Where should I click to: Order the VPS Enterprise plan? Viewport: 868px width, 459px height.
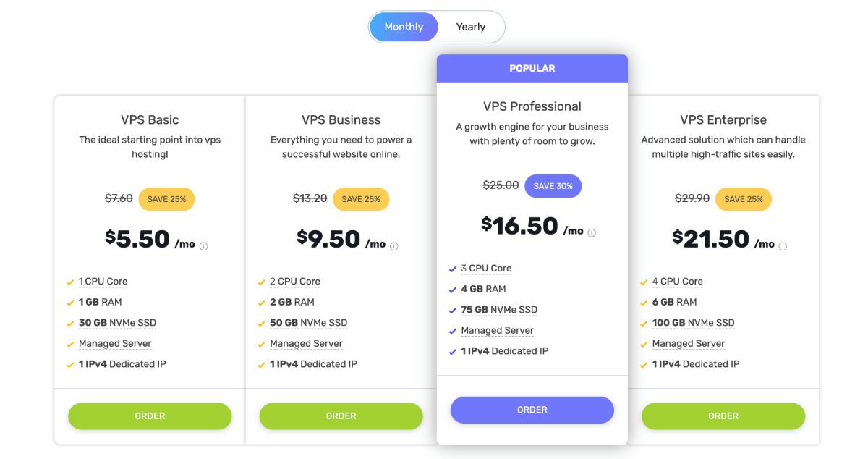(x=723, y=416)
